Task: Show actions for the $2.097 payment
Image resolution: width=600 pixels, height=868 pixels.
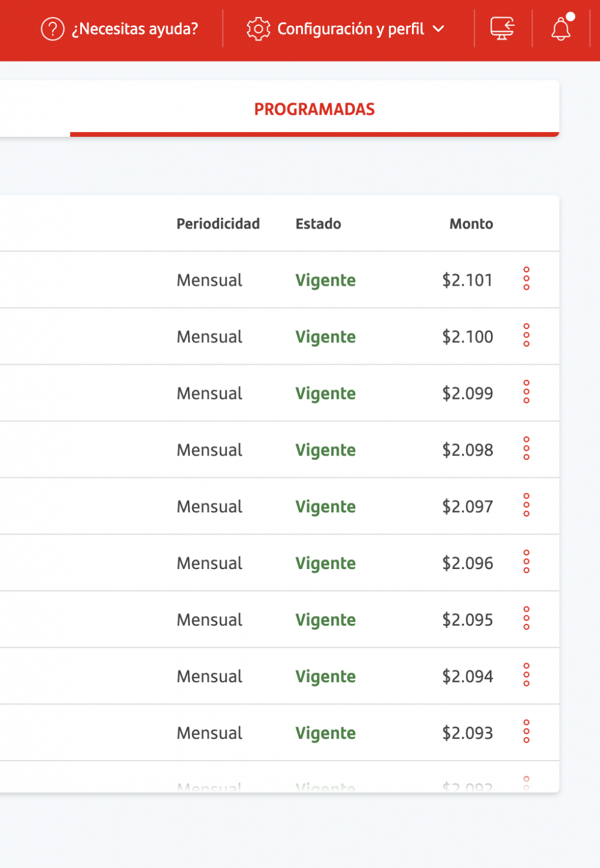Action: tap(527, 505)
